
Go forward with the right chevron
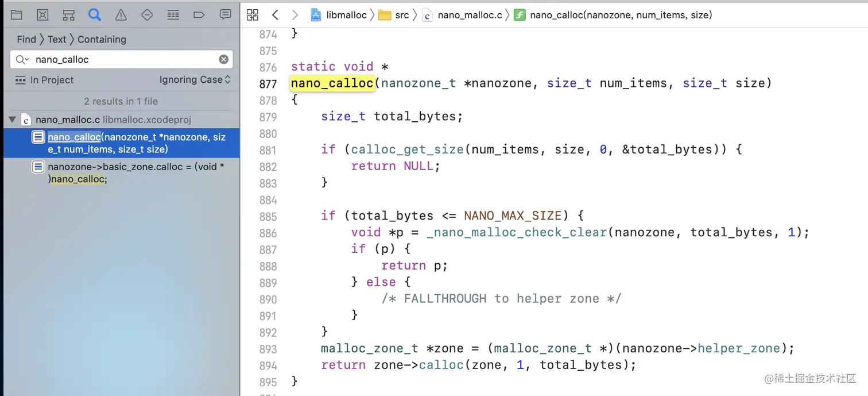click(x=295, y=15)
